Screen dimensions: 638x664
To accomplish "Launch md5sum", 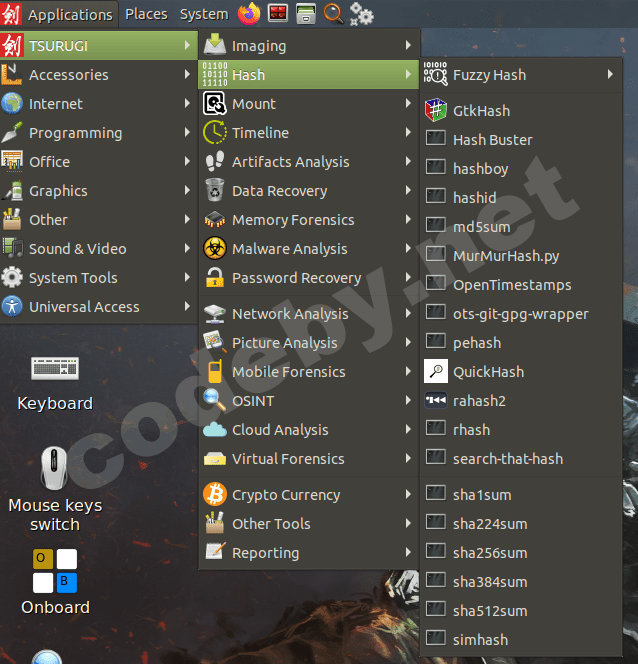I will pos(521,227).
